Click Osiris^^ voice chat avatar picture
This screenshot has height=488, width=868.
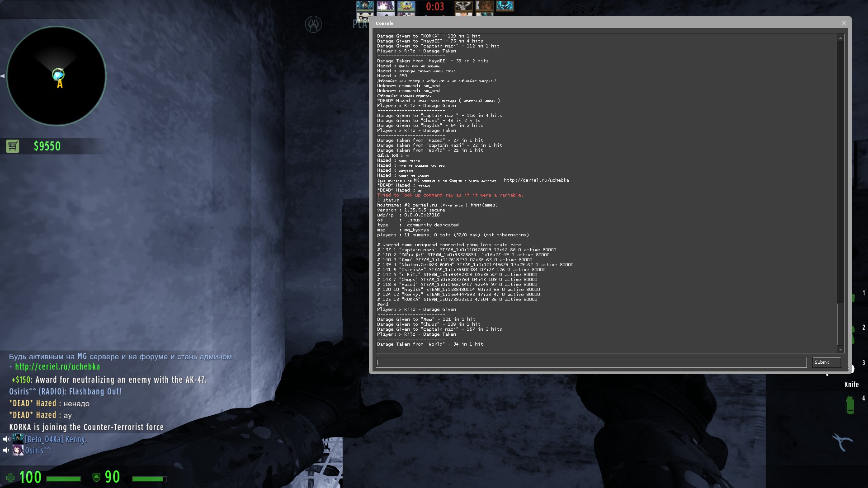[18, 450]
